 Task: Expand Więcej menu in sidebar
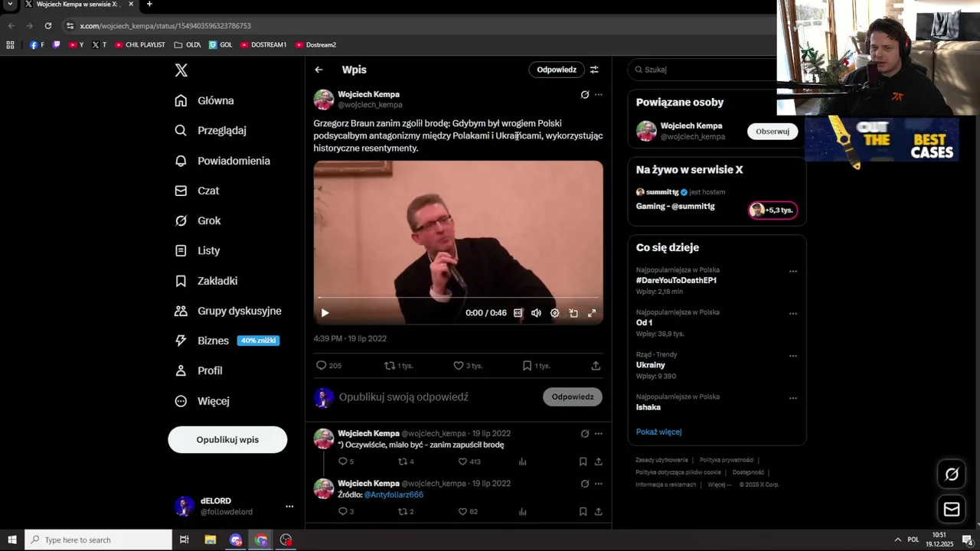click(x=202, y=401)
